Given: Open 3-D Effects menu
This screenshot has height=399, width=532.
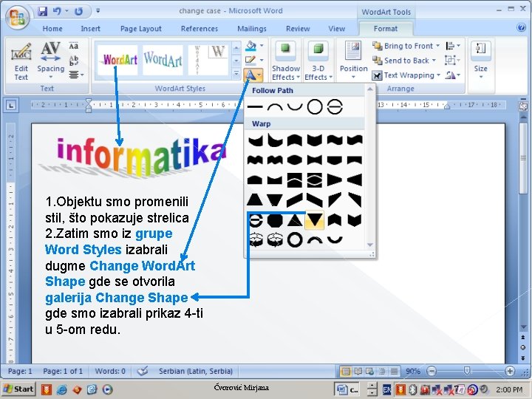Looking at the screenshot, I should click(318, 61).
